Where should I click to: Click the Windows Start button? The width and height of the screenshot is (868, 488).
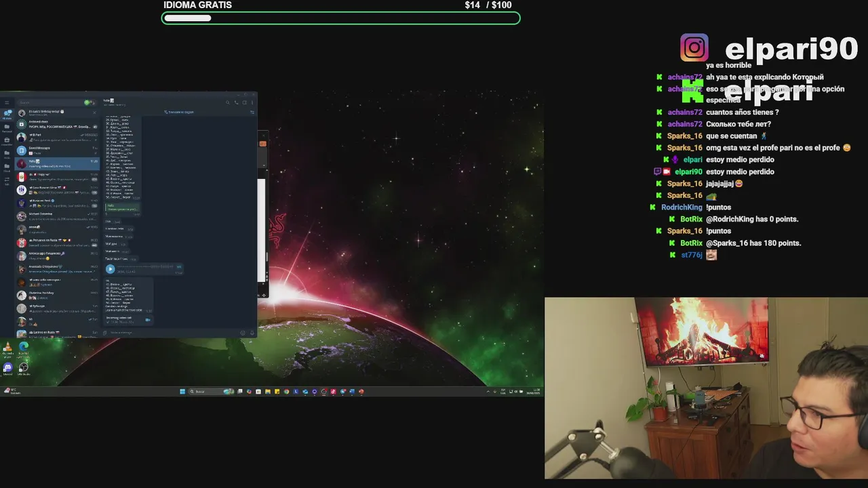[182, 391]
